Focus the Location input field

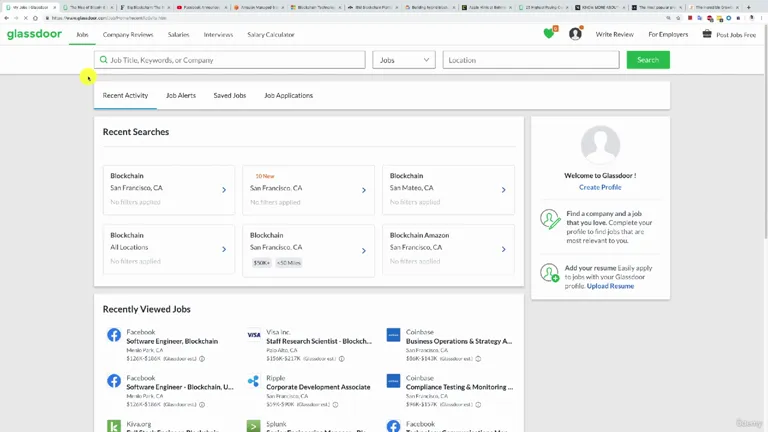coord(531,60)
